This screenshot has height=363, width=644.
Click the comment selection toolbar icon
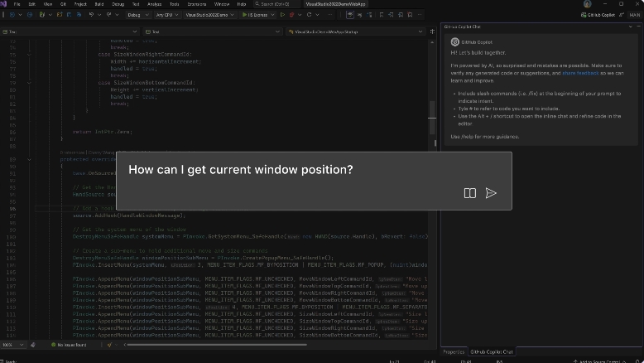[360, 15]
